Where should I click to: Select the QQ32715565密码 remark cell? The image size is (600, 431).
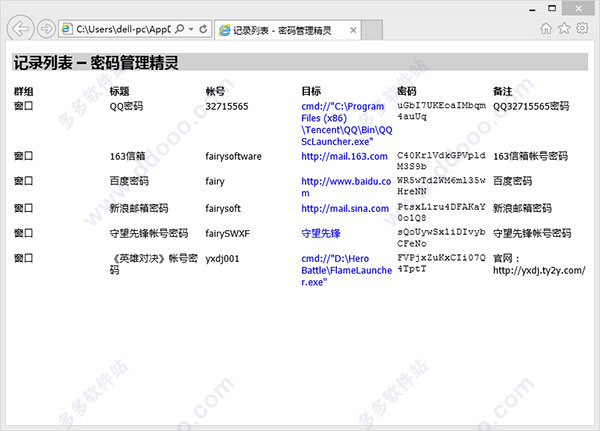(531, 106)
